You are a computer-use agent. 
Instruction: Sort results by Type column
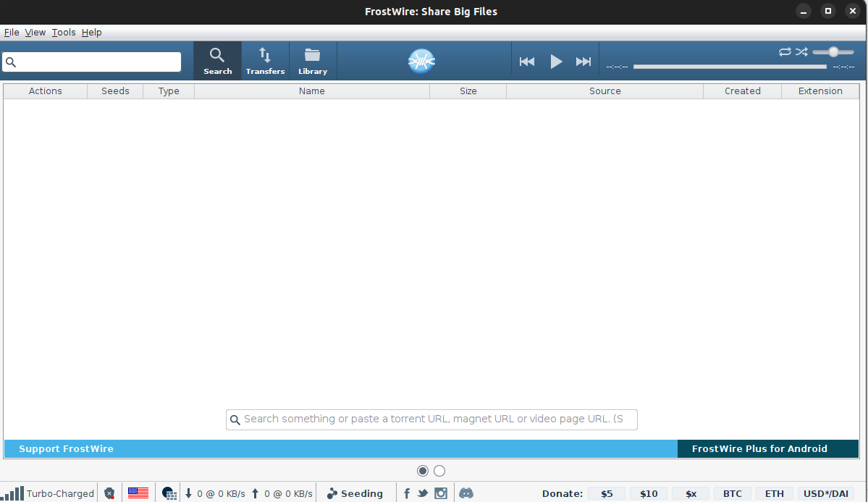pyautogui.click(x=169, y=91)
